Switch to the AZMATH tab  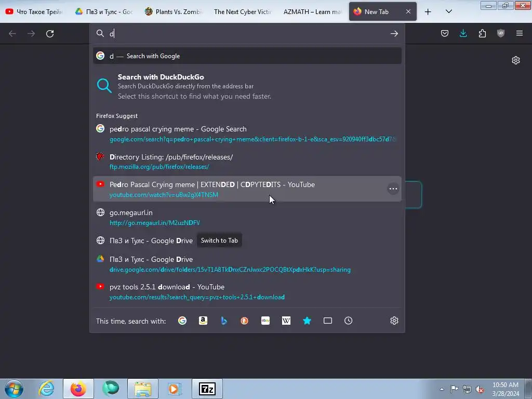(312, 12)
